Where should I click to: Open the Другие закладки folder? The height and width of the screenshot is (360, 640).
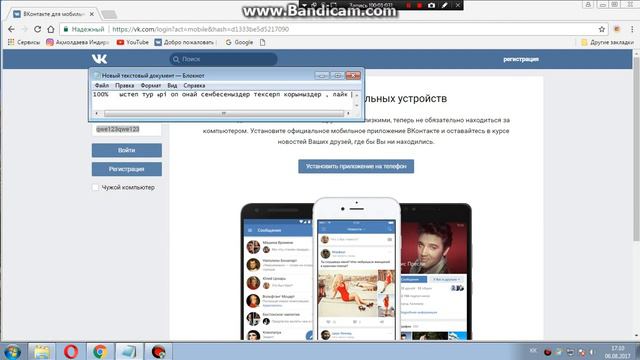(x=607, y=42)
